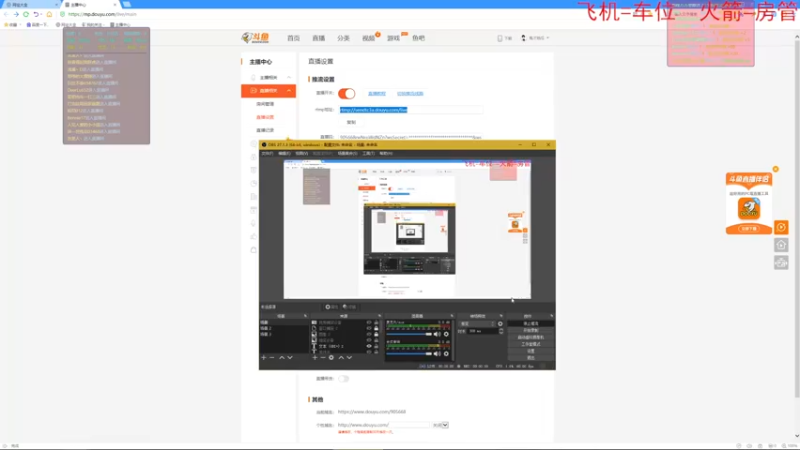
Task: Open 首页 in Douyu navigation
Action: [x=293, y=38]
